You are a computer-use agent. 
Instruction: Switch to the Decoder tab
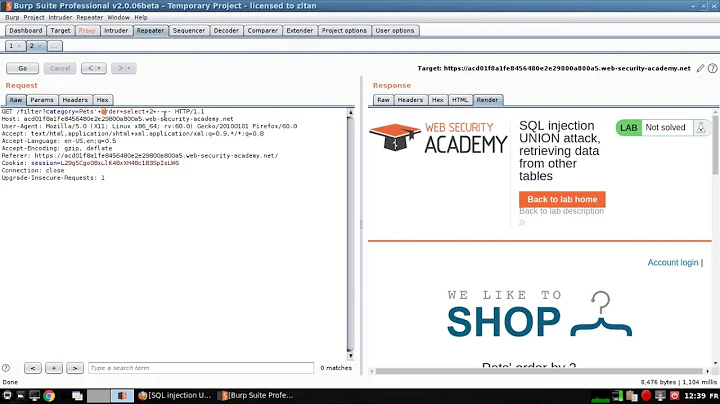pyautogui.click(x=226, y=30)
